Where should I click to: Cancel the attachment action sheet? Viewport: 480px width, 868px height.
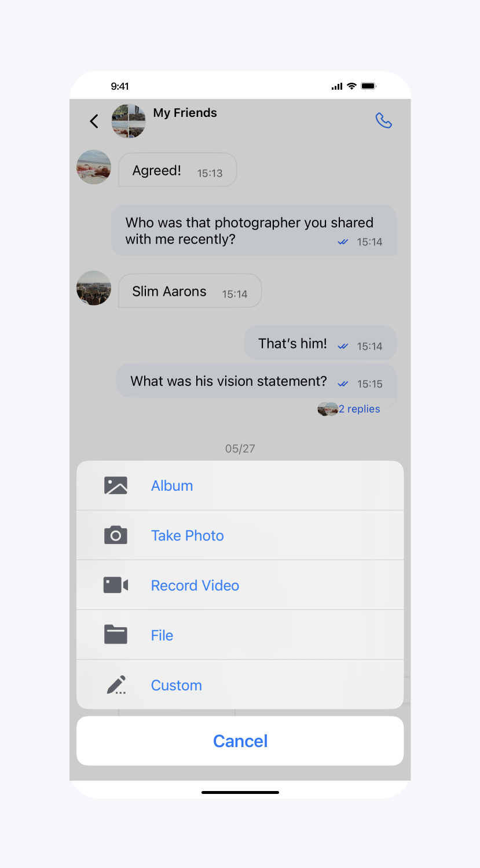(240, 741)
